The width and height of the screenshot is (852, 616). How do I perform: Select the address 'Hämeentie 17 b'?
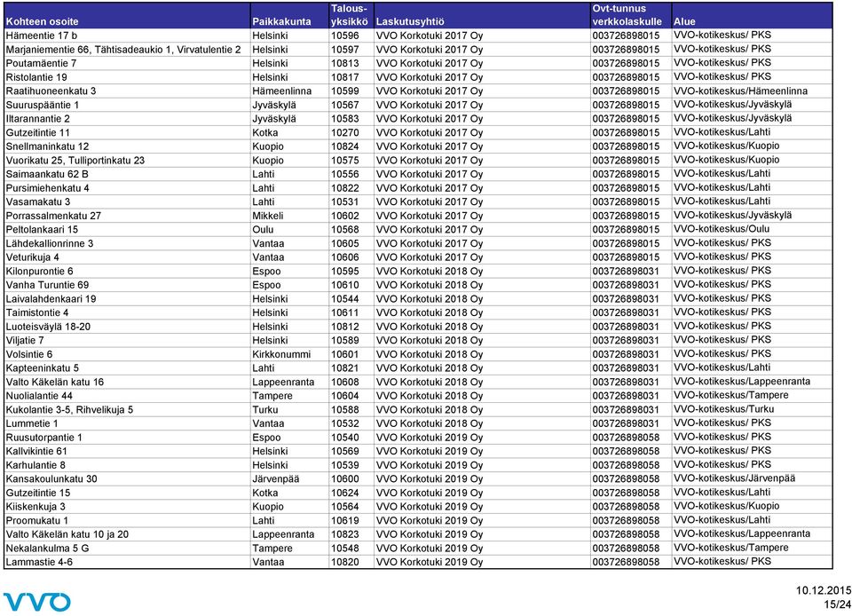pyautogui.click(x=42, y=36)
